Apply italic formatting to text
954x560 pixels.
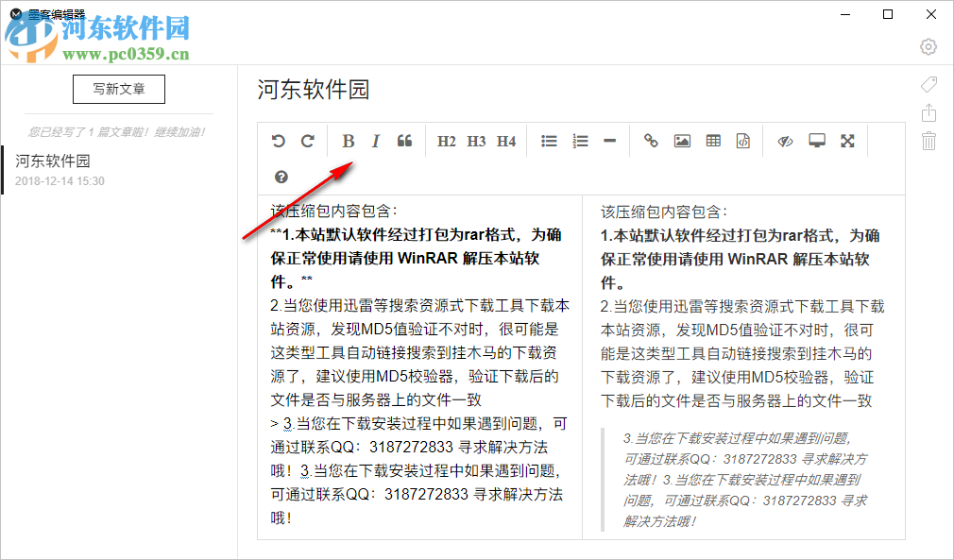(375, 140)
